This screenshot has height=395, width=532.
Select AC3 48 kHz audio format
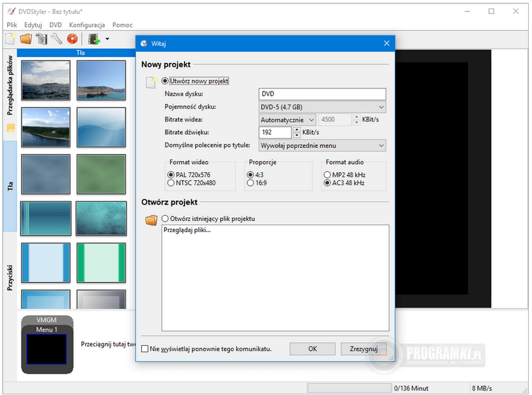tap(327, 183)
